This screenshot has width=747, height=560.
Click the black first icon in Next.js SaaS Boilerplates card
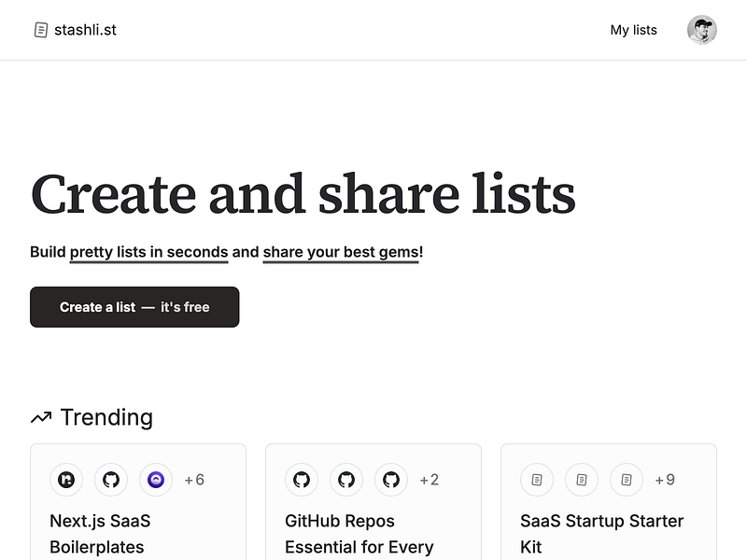click(66, 480)
